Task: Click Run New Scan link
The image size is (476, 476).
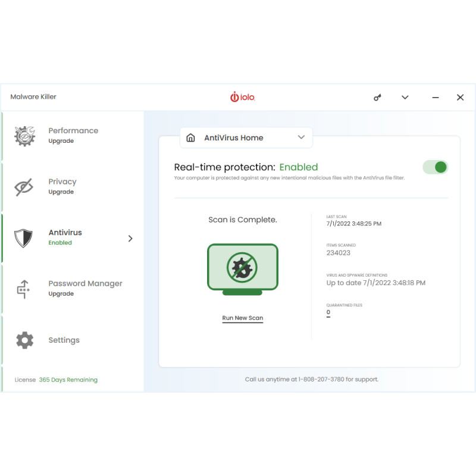Action: click(243, 318)
